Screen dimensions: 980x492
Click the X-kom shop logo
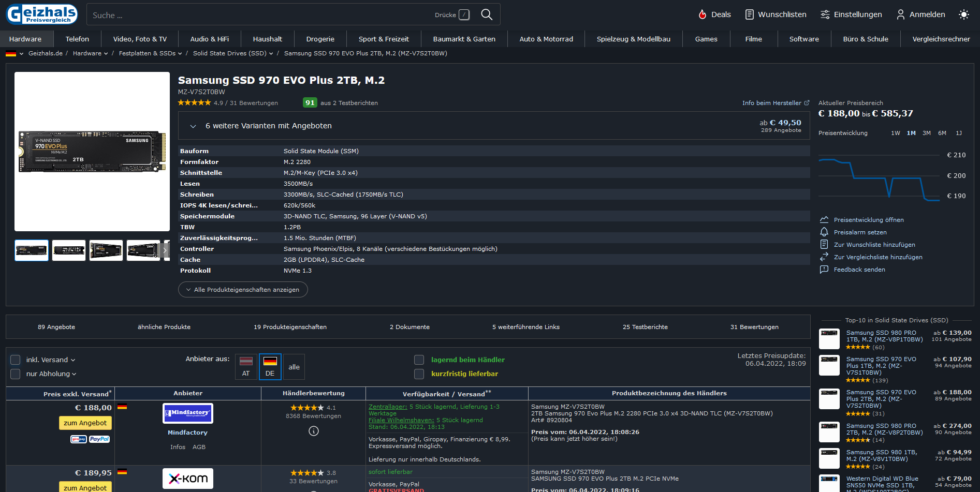click(188, 479)
